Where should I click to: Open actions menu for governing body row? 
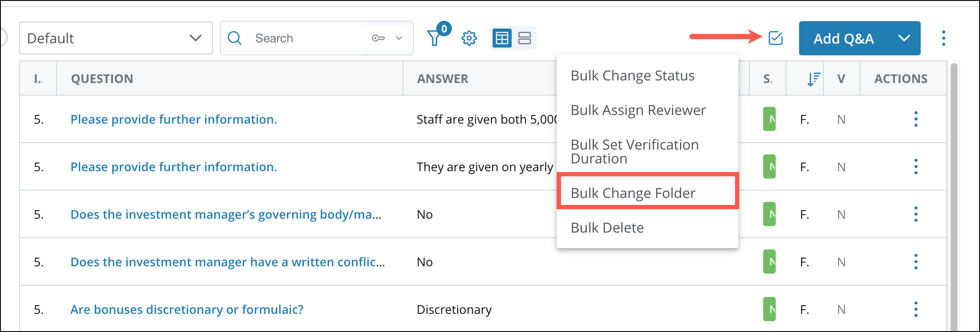click(916, 214)
